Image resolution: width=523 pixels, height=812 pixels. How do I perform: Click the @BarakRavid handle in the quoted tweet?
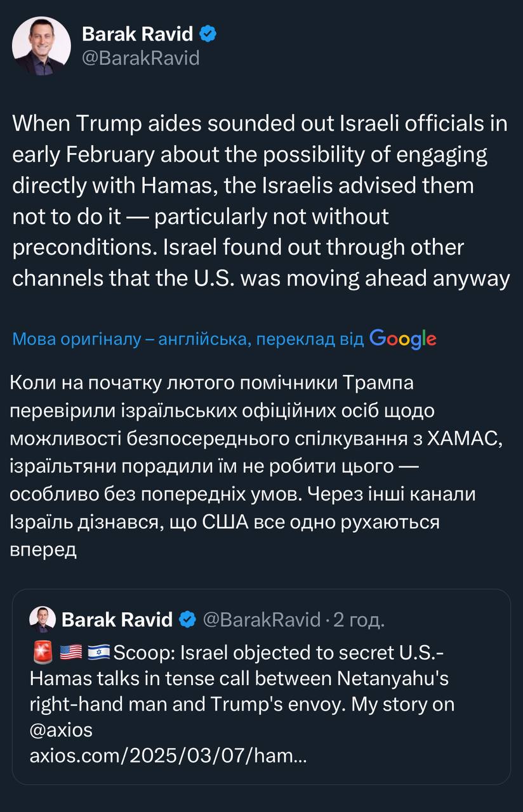tap(261, 619)
